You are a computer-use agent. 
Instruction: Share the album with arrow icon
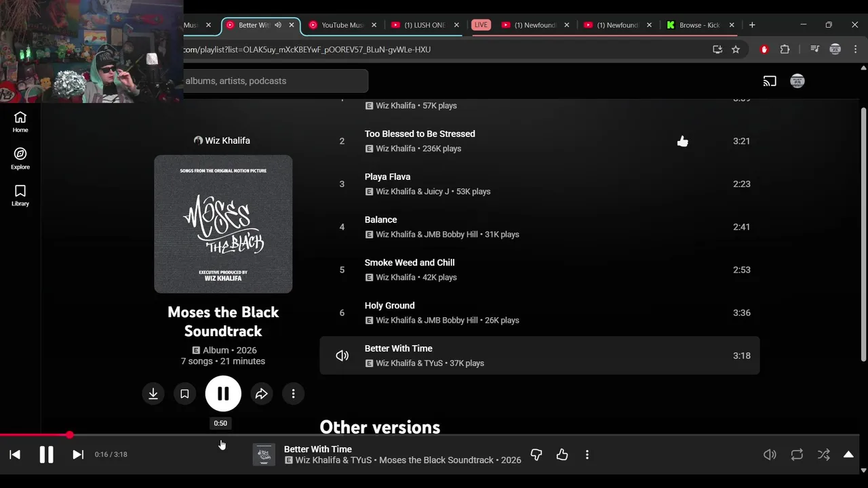coord(262,394)
